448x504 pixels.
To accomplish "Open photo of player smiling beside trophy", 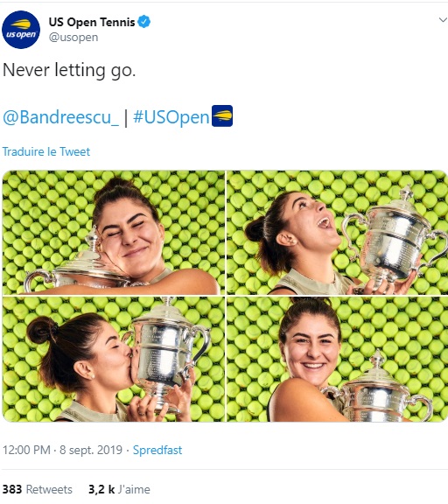I will coord(337,359).
